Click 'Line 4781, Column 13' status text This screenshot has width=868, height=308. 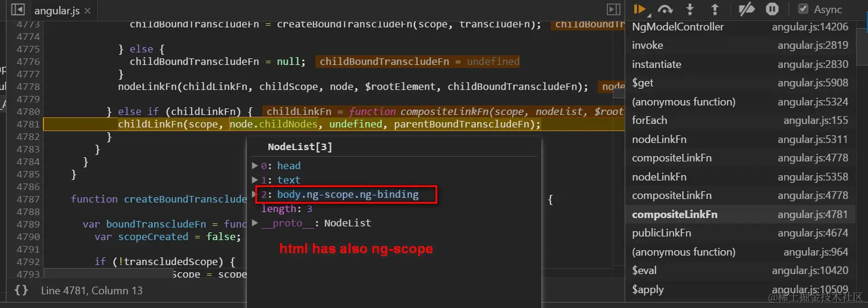tap(92, 291)
